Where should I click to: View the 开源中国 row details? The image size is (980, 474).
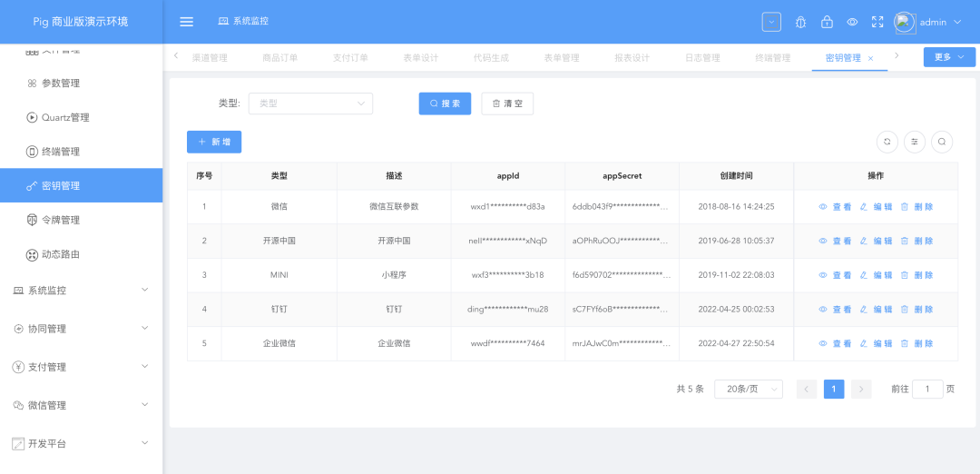[x=835, y=241]
